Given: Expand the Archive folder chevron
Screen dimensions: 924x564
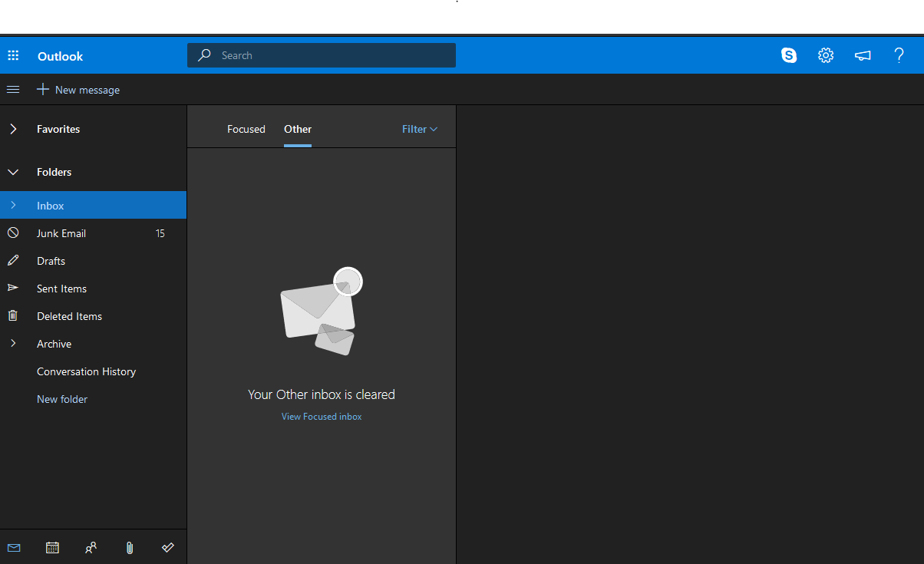Looking at the screenshot, I should pos(13,343).
